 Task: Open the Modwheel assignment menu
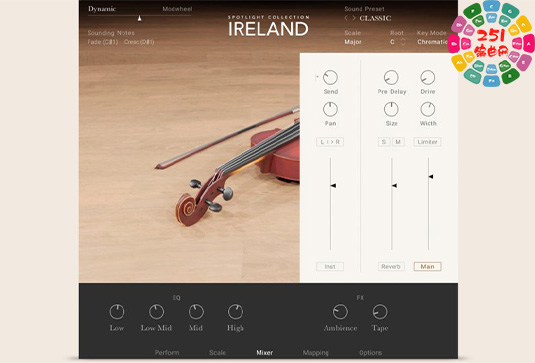177,9
